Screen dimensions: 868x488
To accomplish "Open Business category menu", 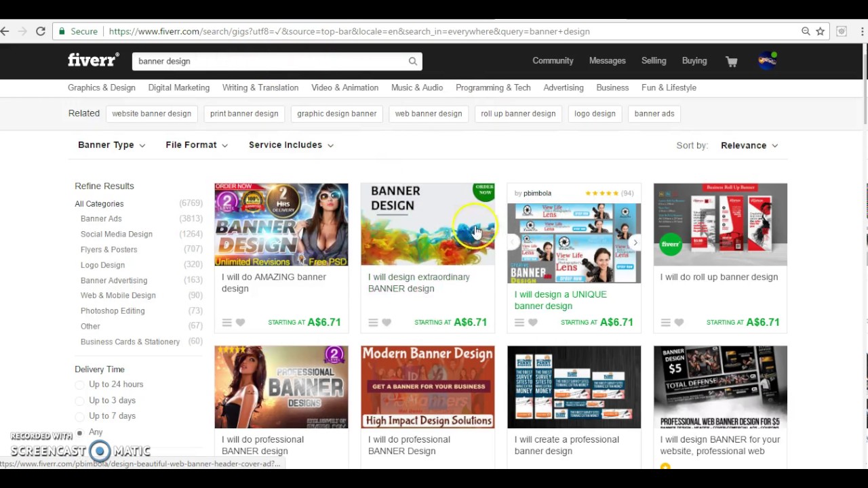I will click(x=612, y=87).
